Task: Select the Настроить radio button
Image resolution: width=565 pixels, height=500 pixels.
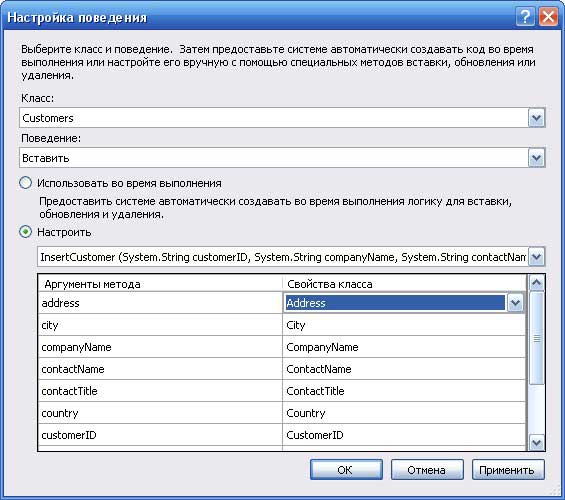Action: point(25,232)
